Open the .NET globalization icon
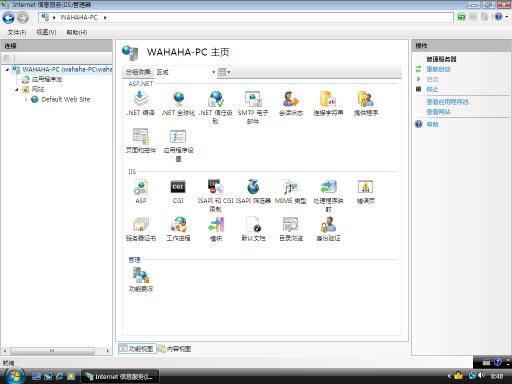Viewport: 512px width, 384px height. tap(178, 99)
